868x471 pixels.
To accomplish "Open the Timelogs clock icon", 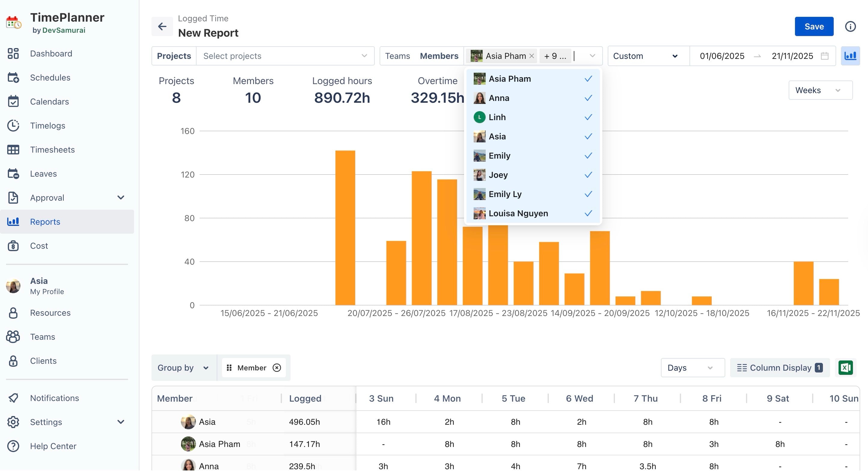I will [x=13, y=126].
